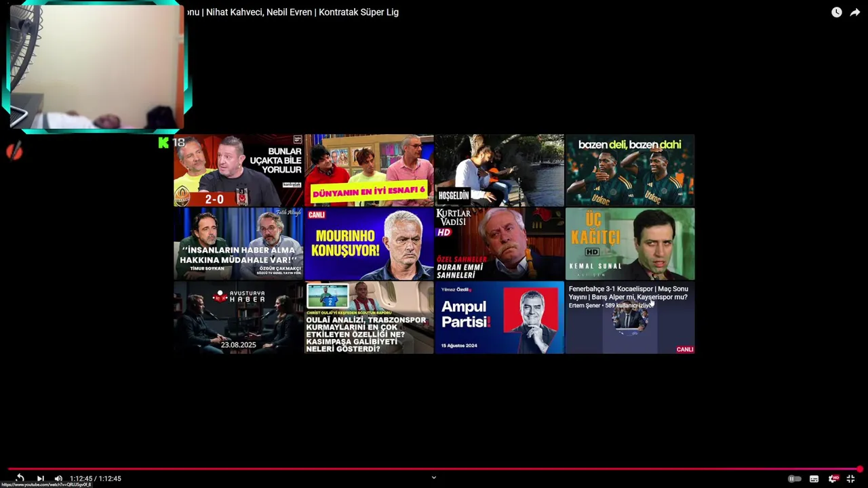Click the red progress bar end handle

pyautogui.click(x=860, y=469)
